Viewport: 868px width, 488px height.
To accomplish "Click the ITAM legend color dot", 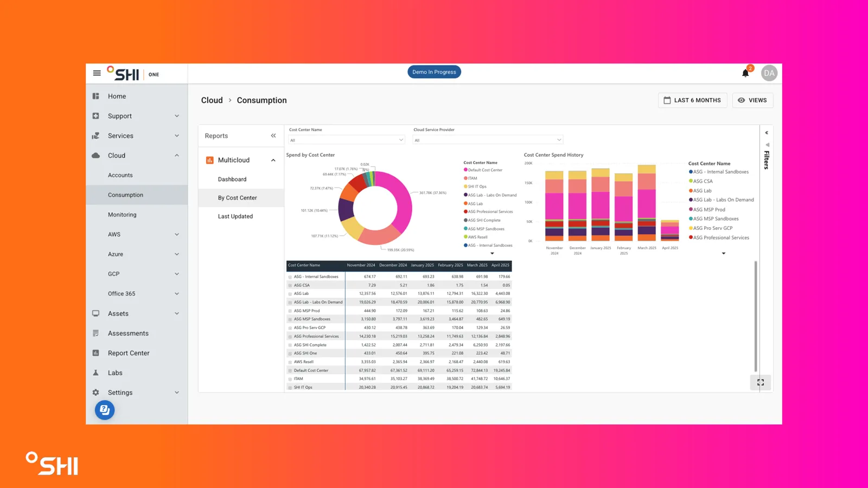I will click(x=465, y=178).
